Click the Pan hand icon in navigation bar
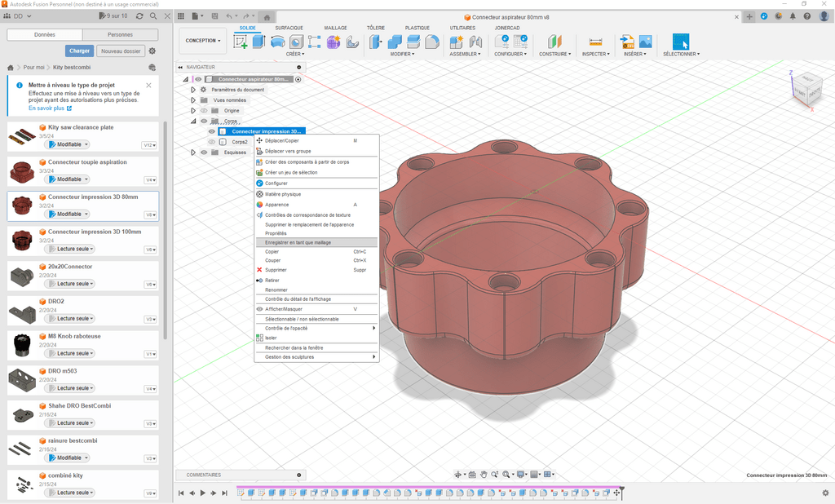Screen dimensions: 835x504 (484, 475)
